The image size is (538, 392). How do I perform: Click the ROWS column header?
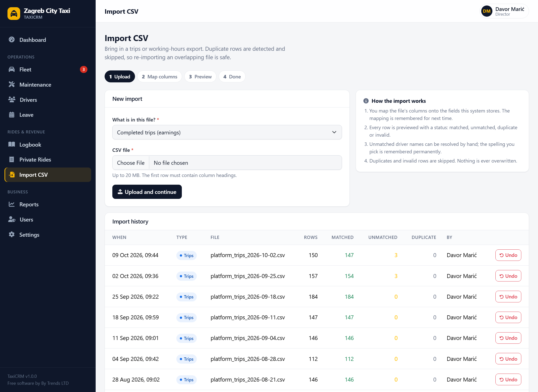(311, 237)
